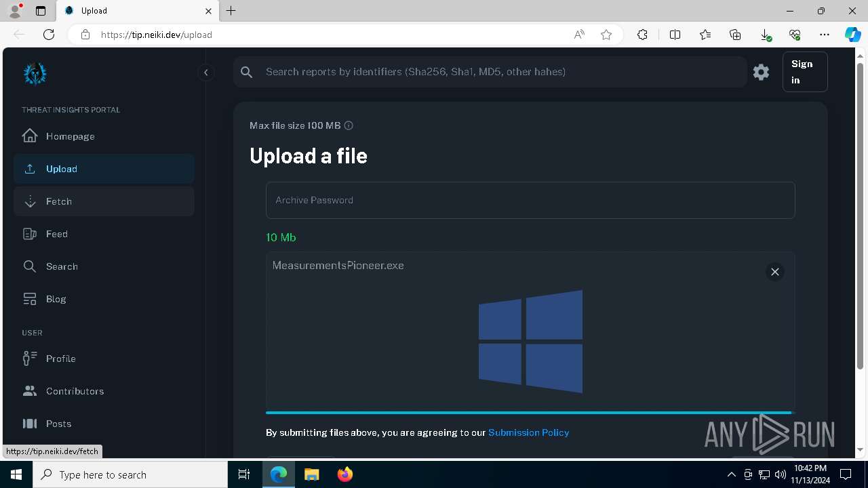
Task: Click the browser back arrow
Action: [x=19, y=35]
